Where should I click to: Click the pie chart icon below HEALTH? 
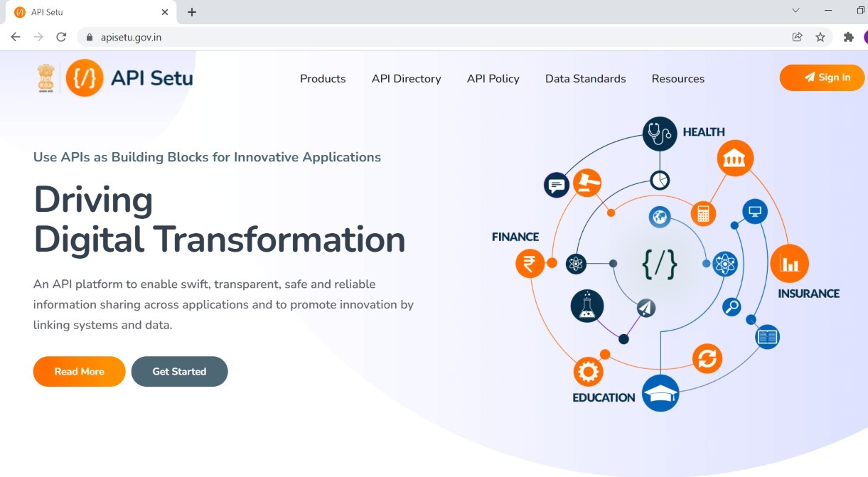660,180
